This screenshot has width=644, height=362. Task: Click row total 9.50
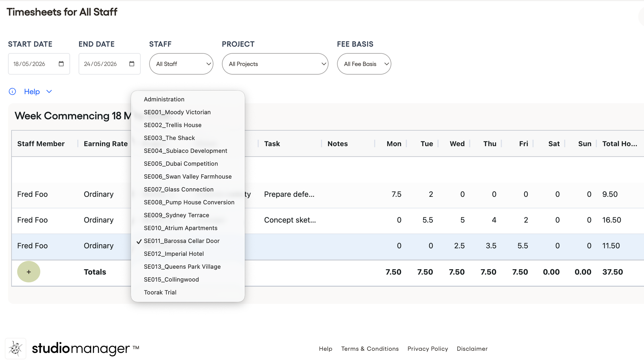click(x=610, y=194)
